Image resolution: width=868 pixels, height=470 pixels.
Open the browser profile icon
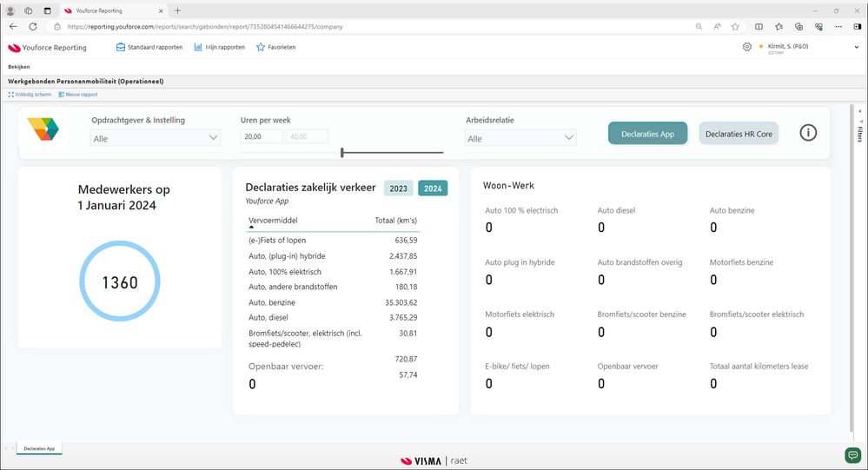point(10,10)
